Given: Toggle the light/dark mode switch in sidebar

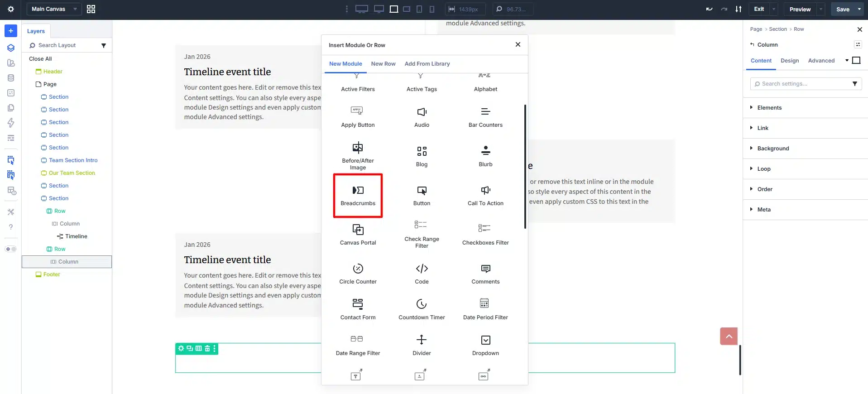Looking at the screenshot, I should coord(10,249).
